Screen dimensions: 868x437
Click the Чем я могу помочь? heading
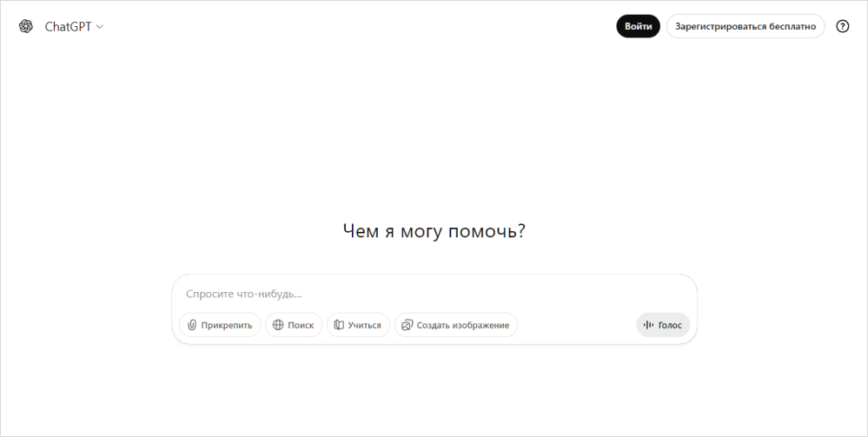pyautogui.click(x=434, y=231)
